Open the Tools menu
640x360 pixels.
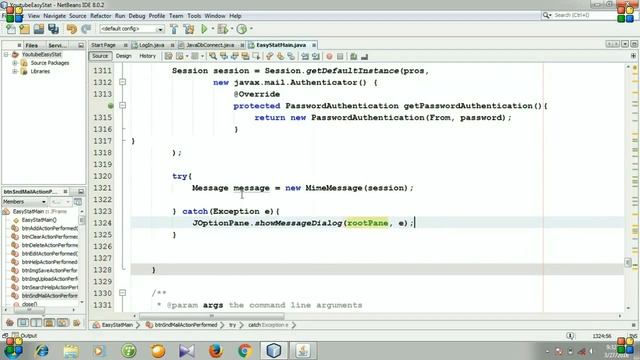coord(194,16)
